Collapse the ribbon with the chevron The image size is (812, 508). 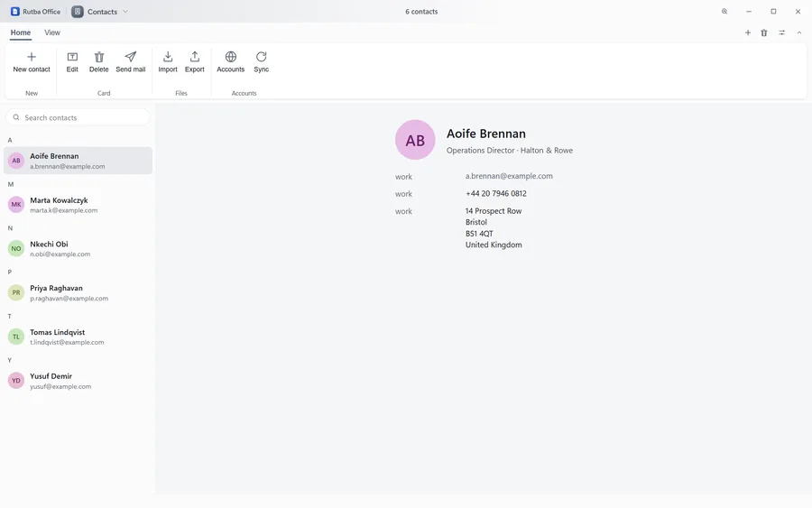(799, 32)
